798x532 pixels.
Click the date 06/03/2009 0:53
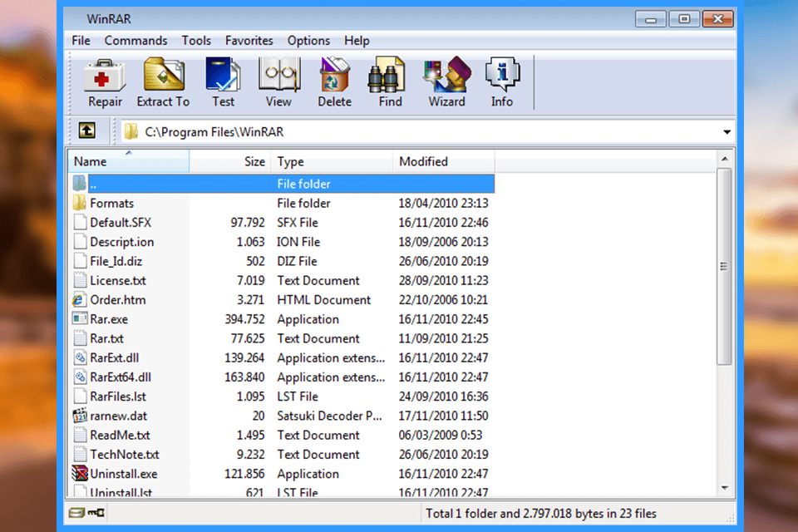(x=441, y=436)
